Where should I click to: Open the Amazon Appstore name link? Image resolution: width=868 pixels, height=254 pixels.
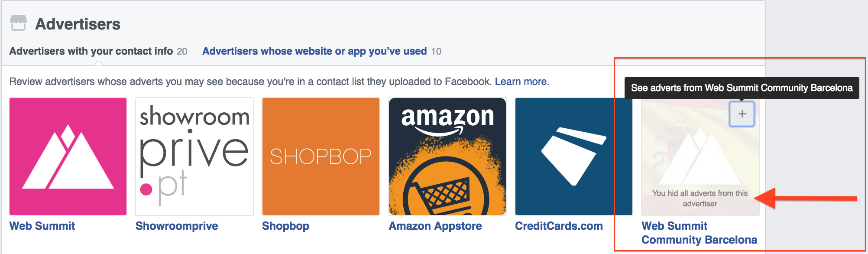tap(435, 226)
